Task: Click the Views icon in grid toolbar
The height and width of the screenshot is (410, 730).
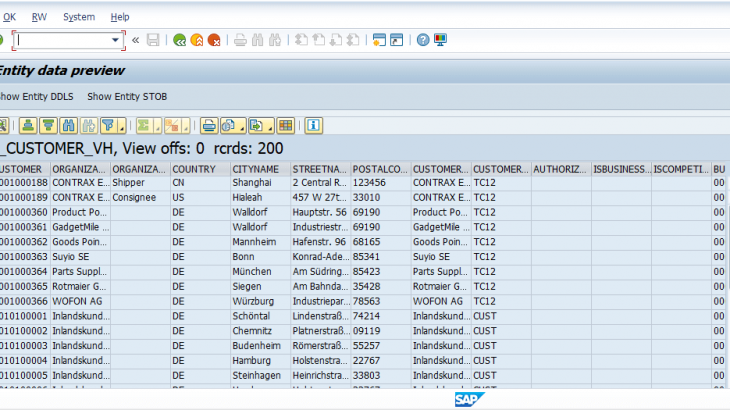Action: click(x=229, y=125)
